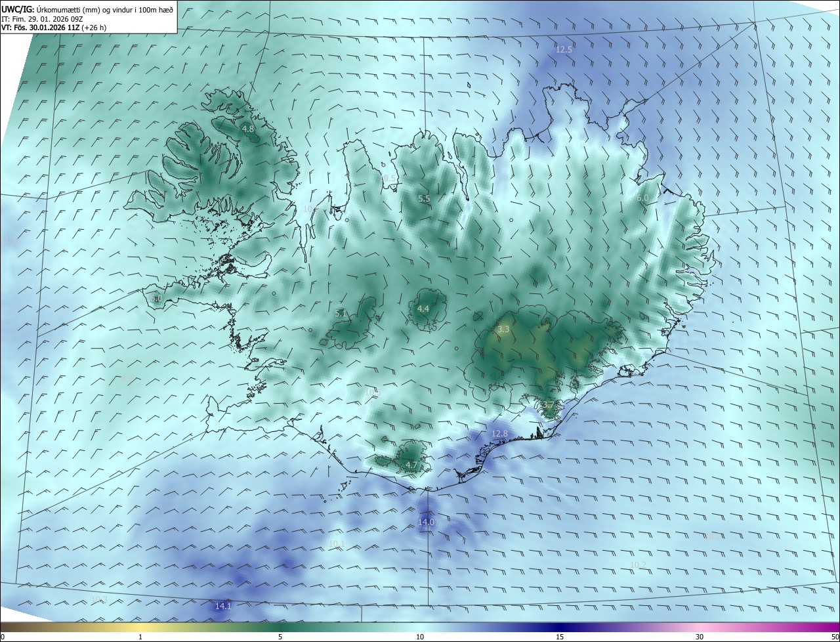Click the 1 tick label on the color scale
The height and width of the screenshot is (642, 840).
pos(140,637)
